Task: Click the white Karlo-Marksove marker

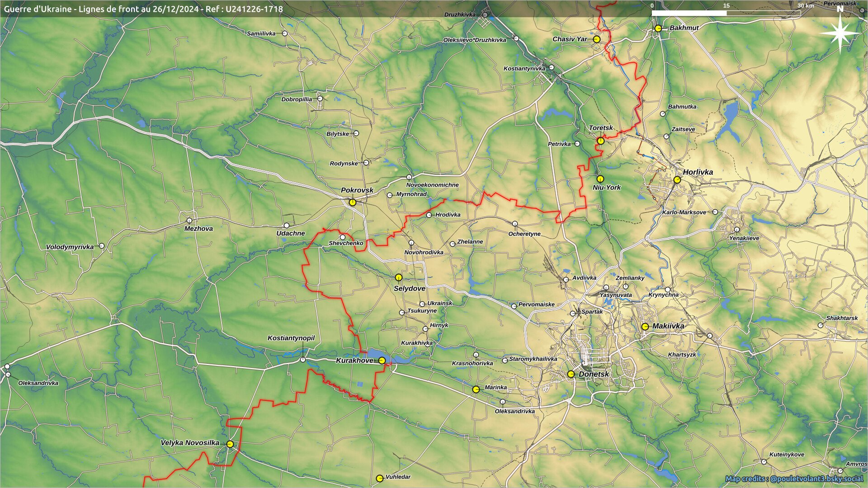Action: point(715,212)
